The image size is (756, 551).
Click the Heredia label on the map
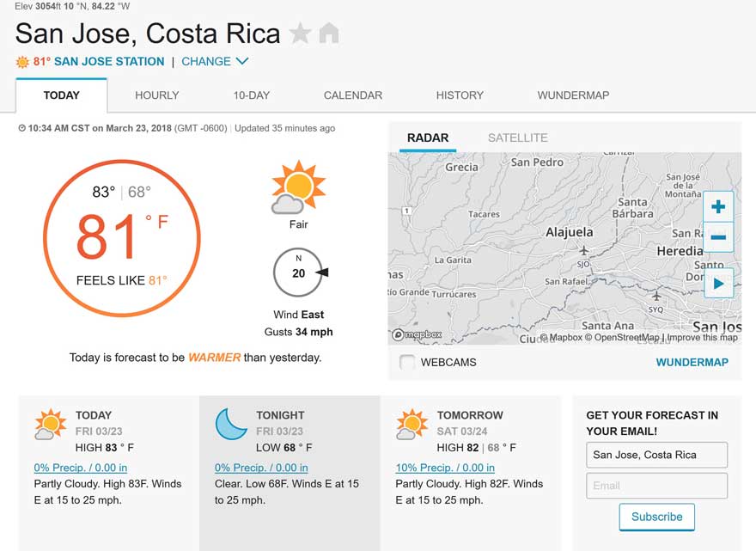tap(680, 251)
